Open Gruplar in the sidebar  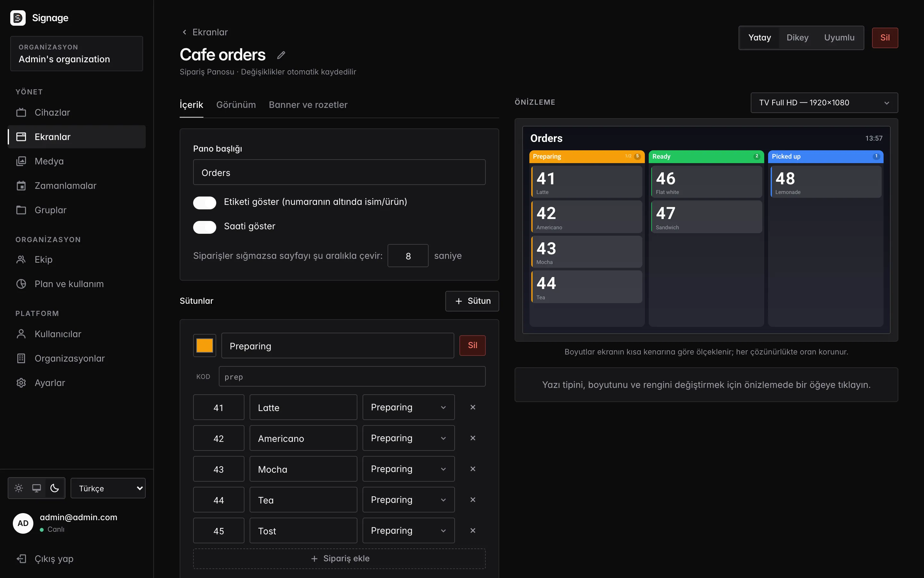[76, 210]
